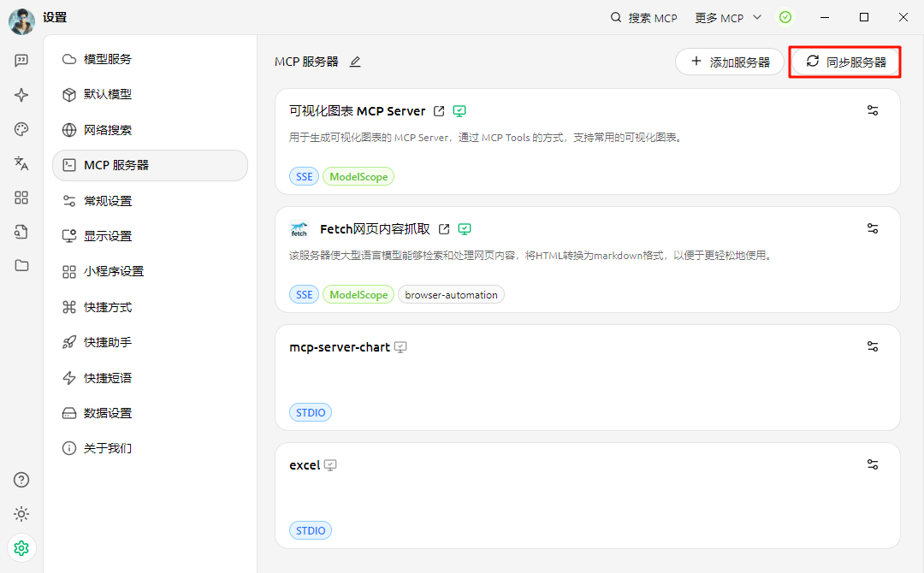Click the green verification badge in title bar
The width and height of the screenshot is (924, 573).
785,17
